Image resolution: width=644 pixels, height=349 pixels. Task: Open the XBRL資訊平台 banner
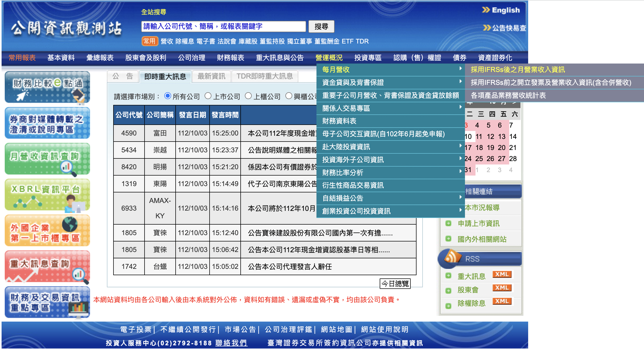(x=47, y=195)
